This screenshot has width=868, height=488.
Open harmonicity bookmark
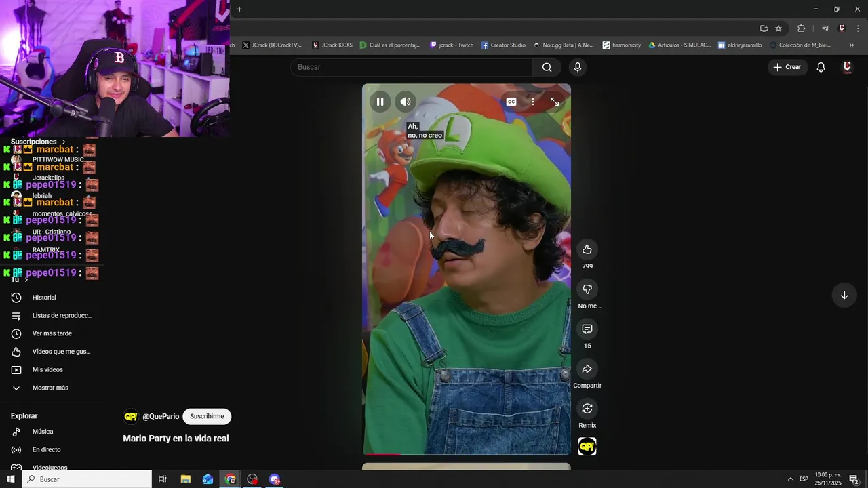(622, 45)
